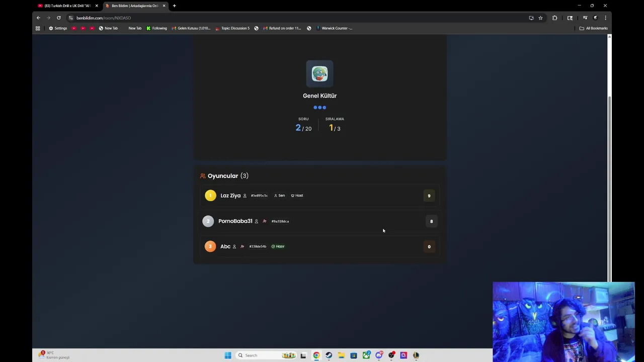Open the Settings bookmark
Viewport: 644px width, 362px height.
[58, 28]
